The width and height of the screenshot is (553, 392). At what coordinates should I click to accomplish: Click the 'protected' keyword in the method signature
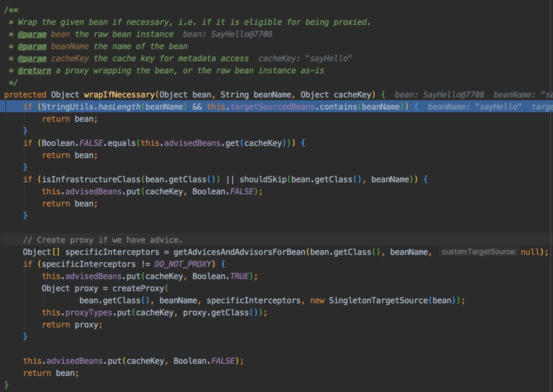click(25, 95)
